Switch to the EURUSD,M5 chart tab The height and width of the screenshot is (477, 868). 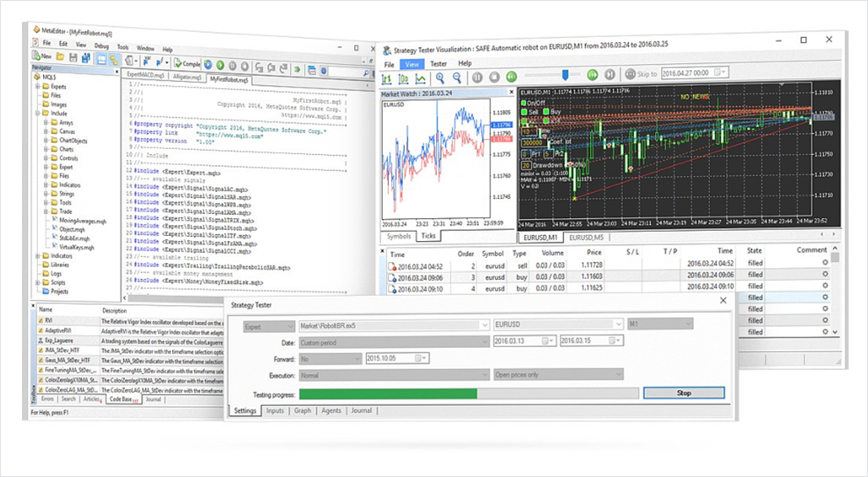[x=587, y=237]
